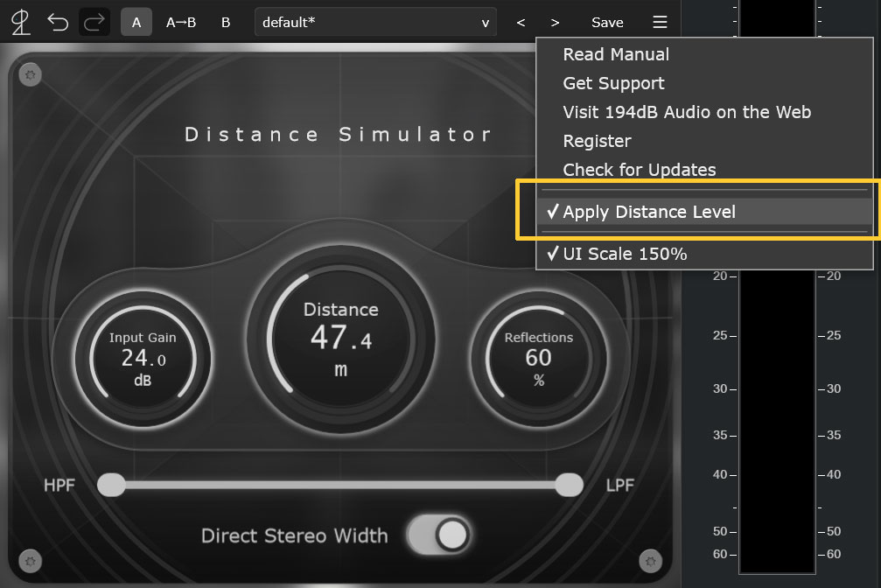The height and width of the screenshot is (588, 881).
Task: Open Visit 194dB Audio on the Web
Action: pos(704,112)
